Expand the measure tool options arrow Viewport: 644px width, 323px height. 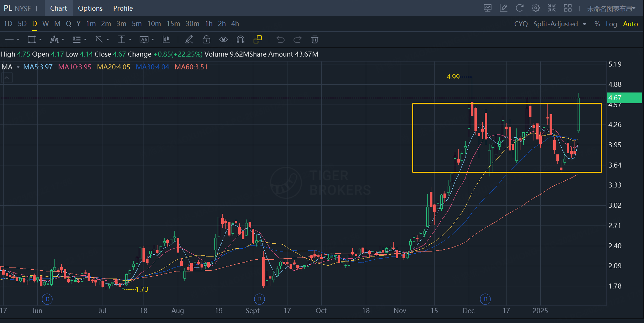coord(130,39)
